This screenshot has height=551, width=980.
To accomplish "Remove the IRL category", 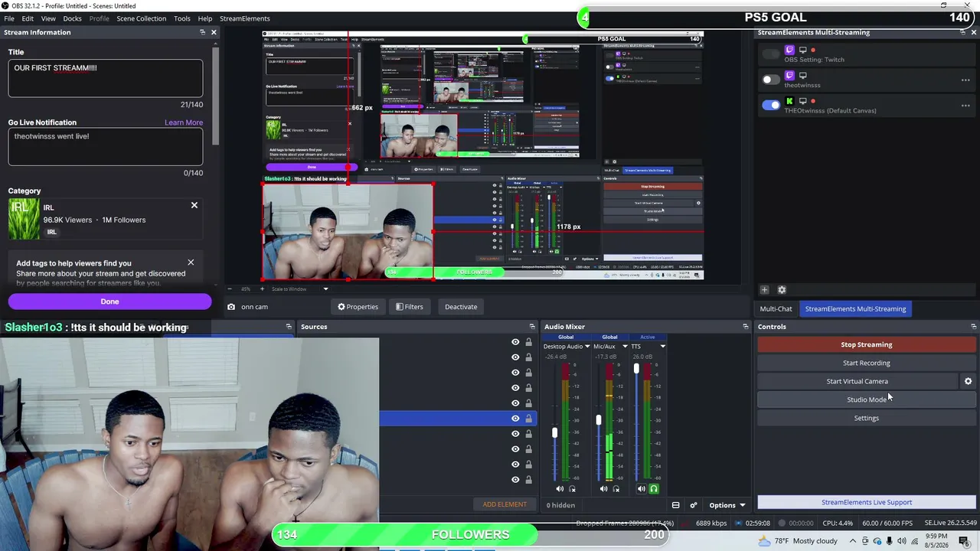I will [x=194, y=205].
